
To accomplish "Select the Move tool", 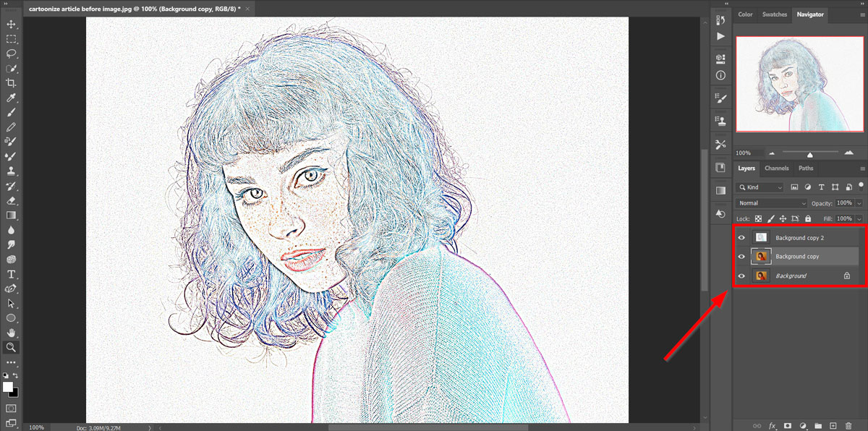I will (10, 24).
